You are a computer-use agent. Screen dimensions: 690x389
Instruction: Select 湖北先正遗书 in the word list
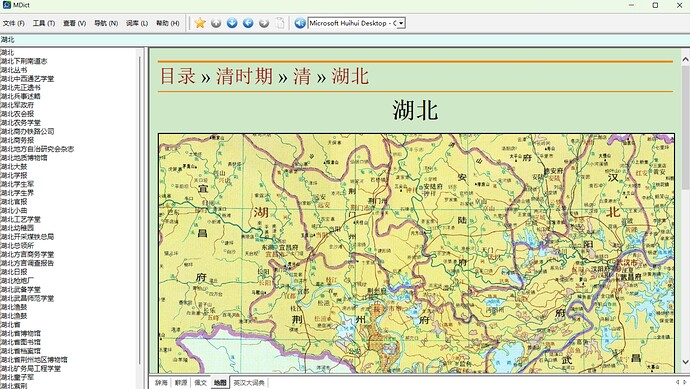point(20,88)
